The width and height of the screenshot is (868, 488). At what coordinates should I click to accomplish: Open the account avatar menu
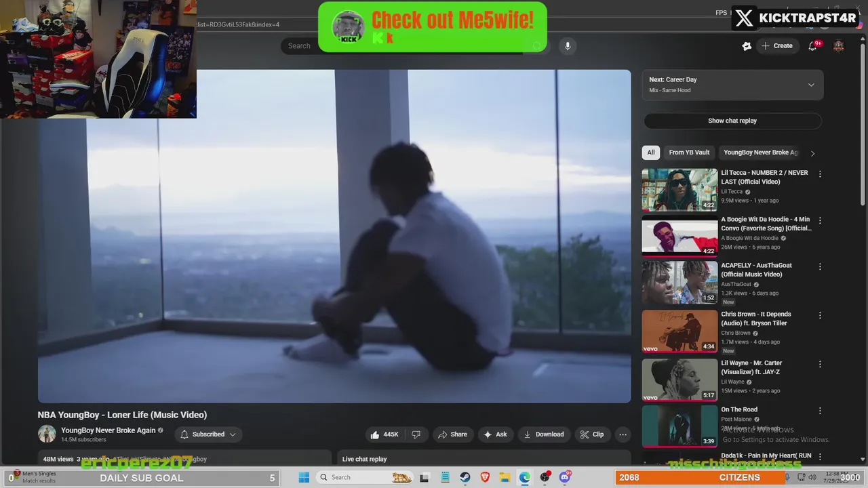(x=839, y=46)
